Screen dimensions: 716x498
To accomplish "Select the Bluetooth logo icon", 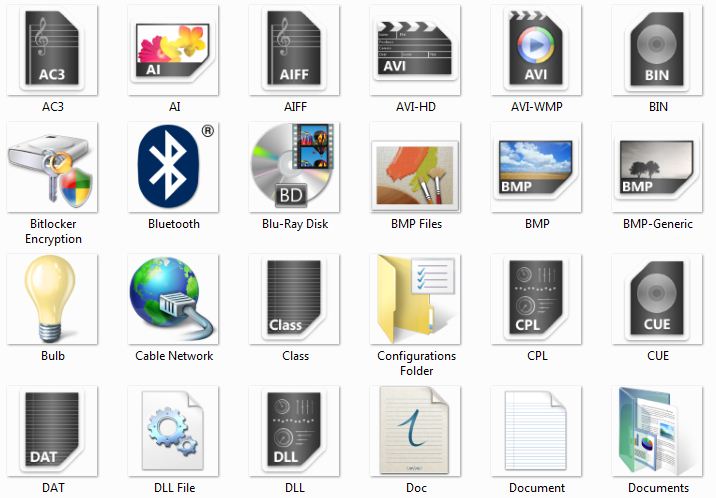I will coord(173,167).
